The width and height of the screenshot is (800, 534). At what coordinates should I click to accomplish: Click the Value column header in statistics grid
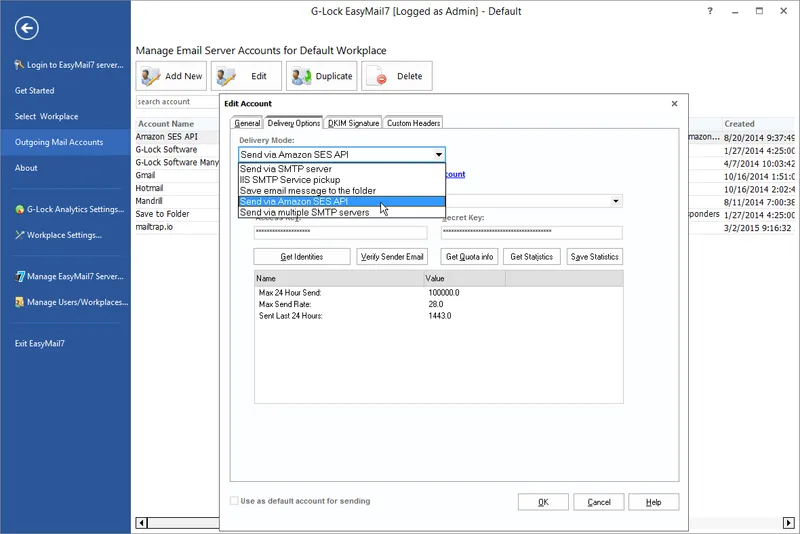point(464,278)
